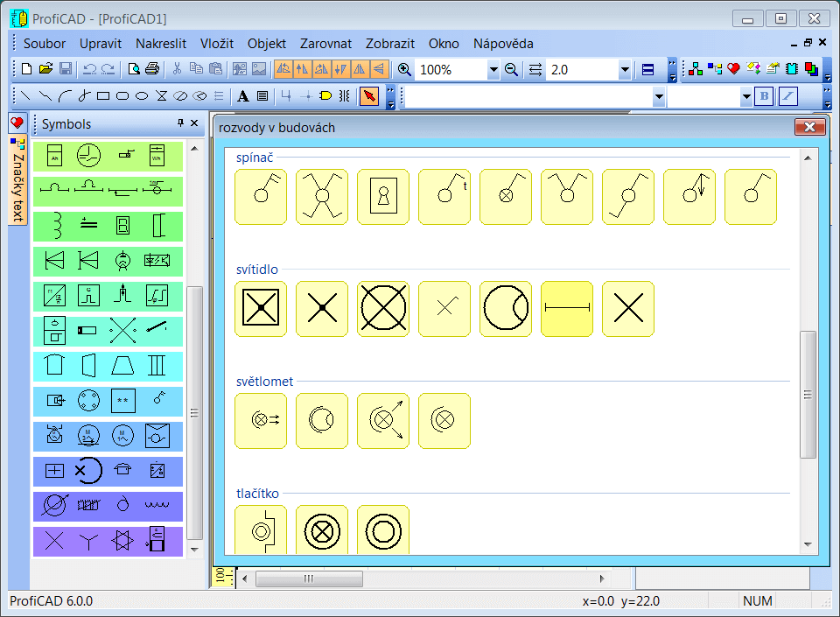
Task: Pick the first světlomet symbol with arrows
Action: coord(261,420)
